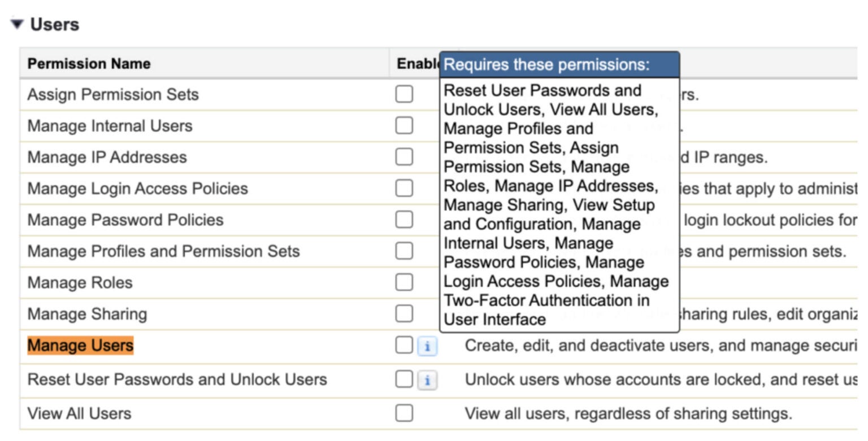Enable the Manage Sharing permission
868x441 pixels.
[403, 314]
